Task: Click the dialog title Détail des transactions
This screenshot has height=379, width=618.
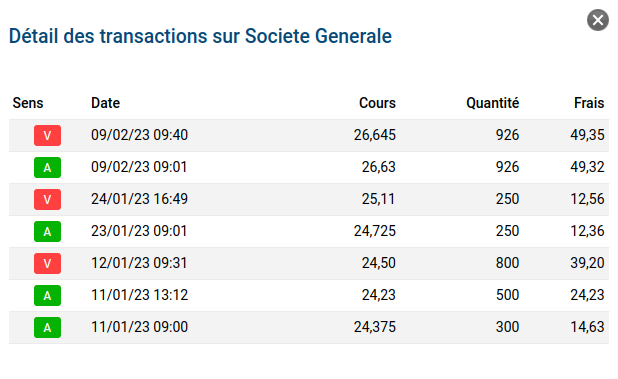Action: [200, 36]
